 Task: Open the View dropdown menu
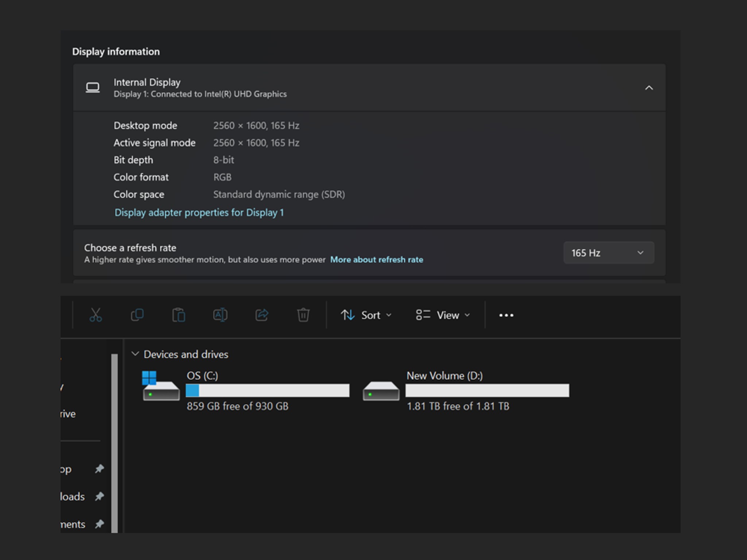click(443, 315)
